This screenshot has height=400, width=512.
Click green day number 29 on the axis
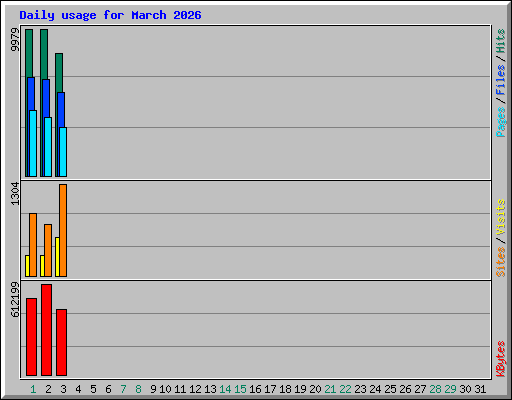tap(450, 389)
